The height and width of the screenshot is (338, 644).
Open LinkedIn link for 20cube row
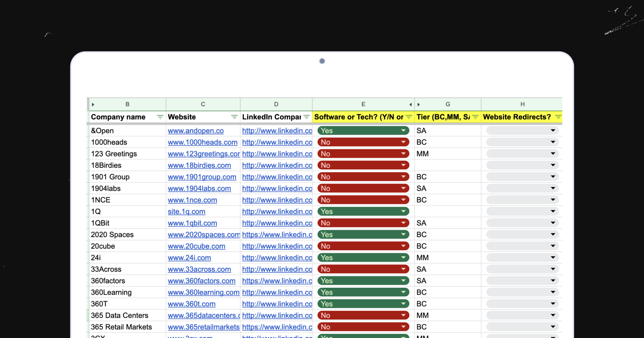[x=277, y=246]
